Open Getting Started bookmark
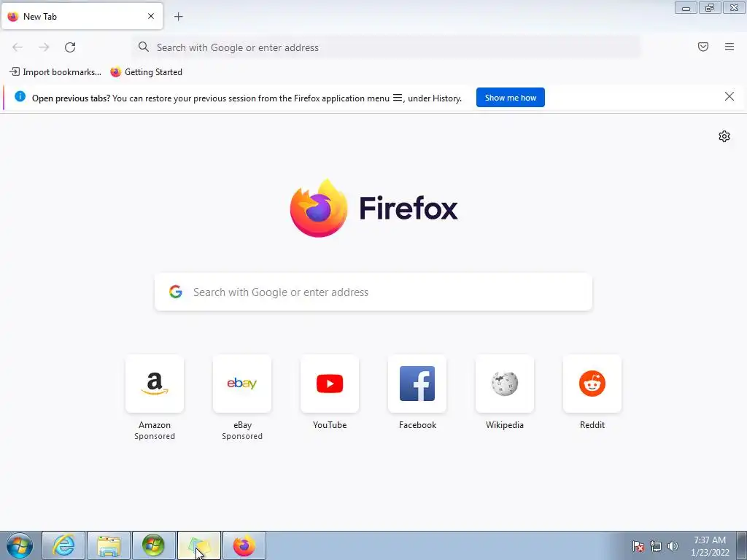Screen dimensions: 747x560 146,72
